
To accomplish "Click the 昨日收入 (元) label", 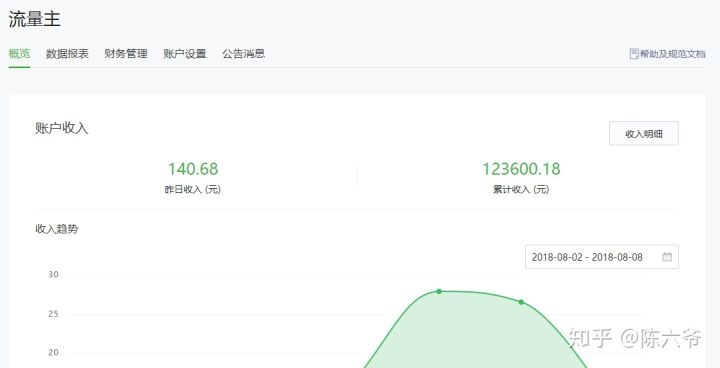I will coord(193,189).
